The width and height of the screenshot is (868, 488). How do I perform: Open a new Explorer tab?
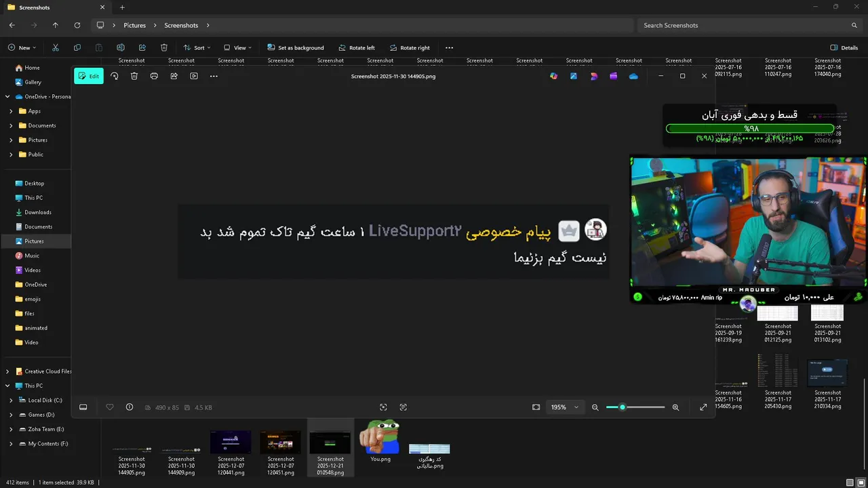coord(122,7)
